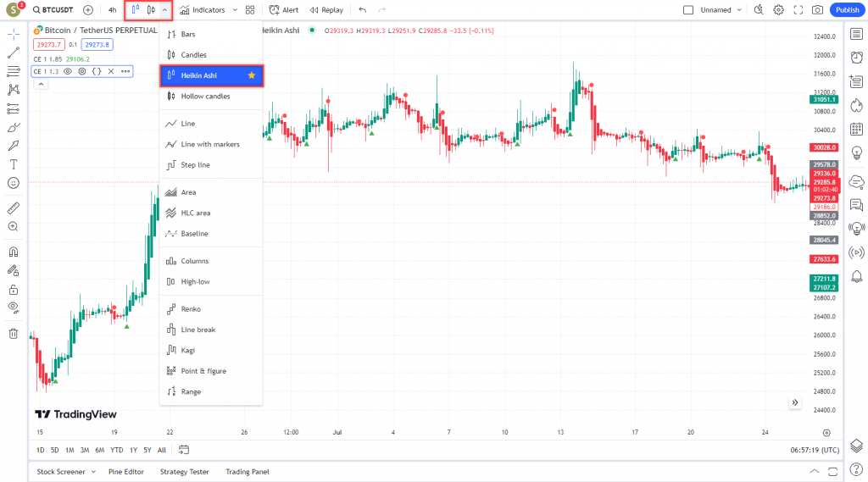868x482 pixels.
Task: Collapse the indicator legend chevron
Action: click(x=41, y=84)
